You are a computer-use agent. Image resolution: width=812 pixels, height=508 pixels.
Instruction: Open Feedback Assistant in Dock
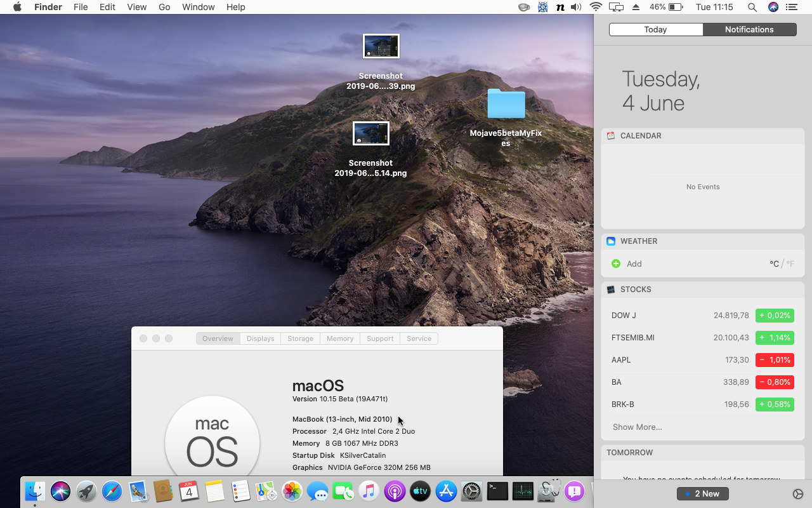[575, 491]
